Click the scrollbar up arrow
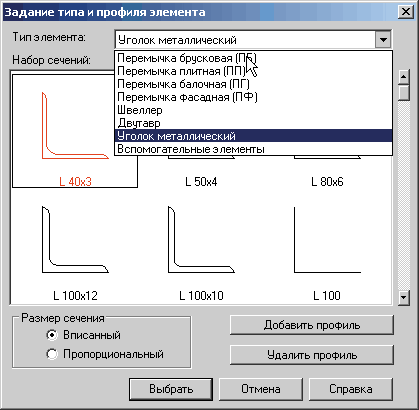Image resolution: width=419 pixels, height=410 pixels. coord(404,77)
